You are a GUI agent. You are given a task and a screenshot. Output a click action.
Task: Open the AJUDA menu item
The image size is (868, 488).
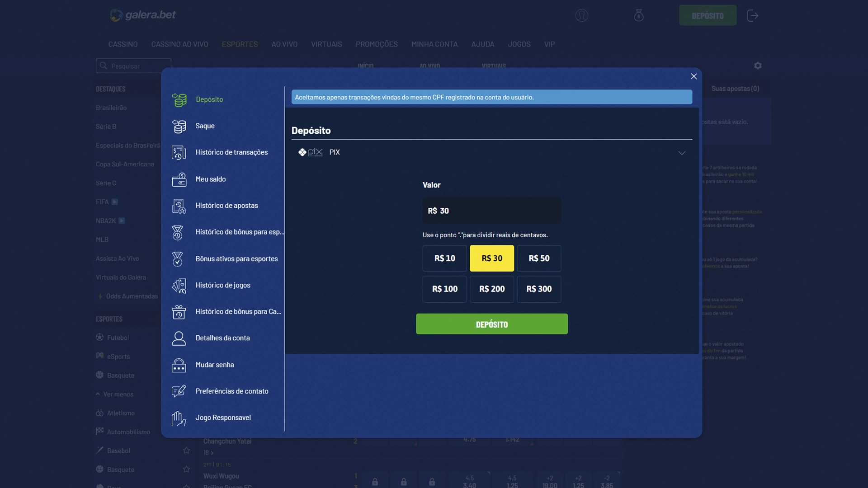[483, 44]
